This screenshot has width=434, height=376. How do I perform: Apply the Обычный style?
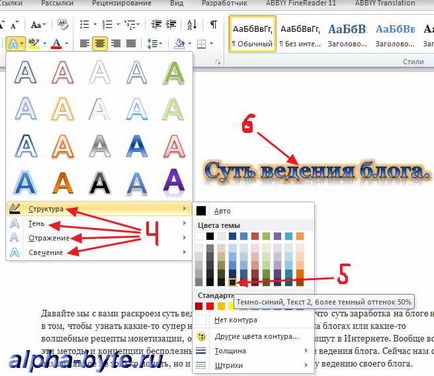(252, 34)
